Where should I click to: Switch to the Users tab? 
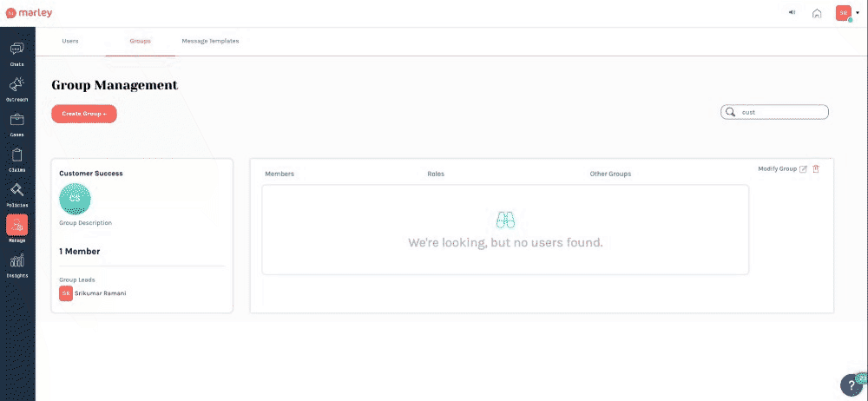69,41
